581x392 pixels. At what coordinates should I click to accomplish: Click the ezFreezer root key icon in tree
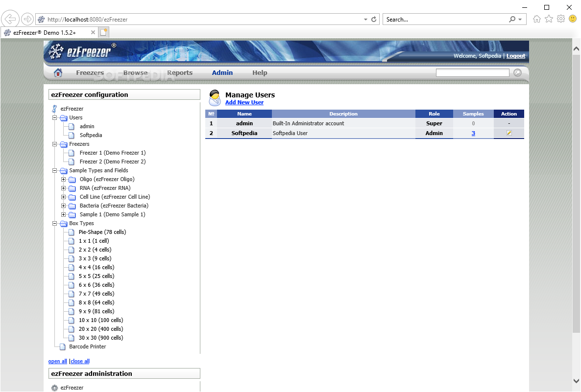tap(54, 109)
